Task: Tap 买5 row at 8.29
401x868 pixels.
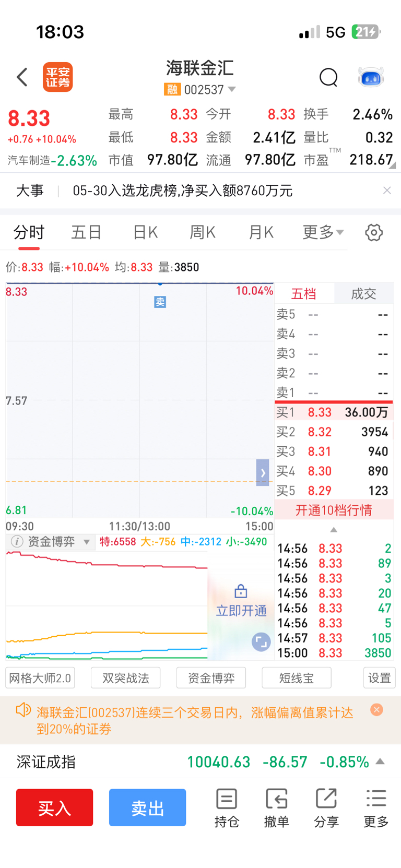Action: (x=334, y=491)
